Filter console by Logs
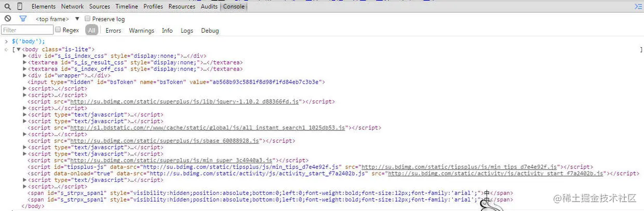This screenshot has width=644, height=211. 187,31
